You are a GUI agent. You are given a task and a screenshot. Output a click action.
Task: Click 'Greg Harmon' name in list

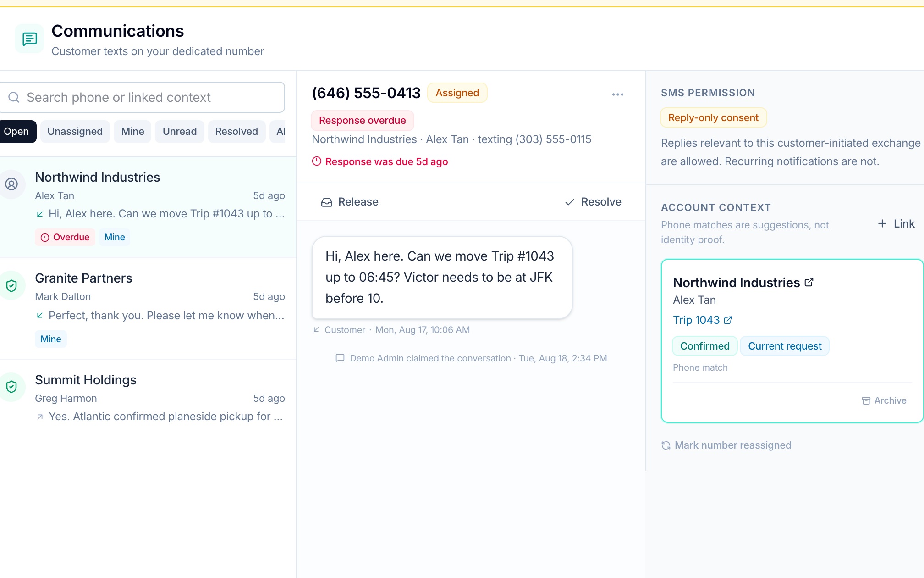point(66,399)
